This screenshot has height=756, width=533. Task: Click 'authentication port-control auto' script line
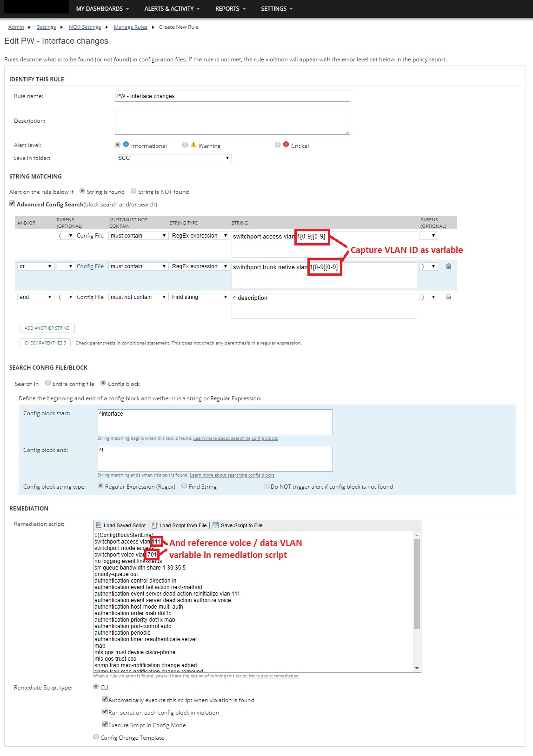click(133, 626)
